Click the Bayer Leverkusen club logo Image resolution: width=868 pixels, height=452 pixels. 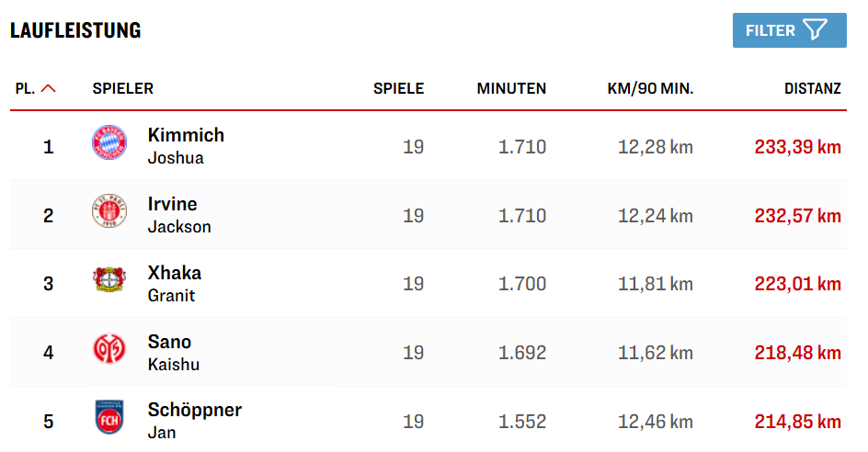(x=108, y=283)
